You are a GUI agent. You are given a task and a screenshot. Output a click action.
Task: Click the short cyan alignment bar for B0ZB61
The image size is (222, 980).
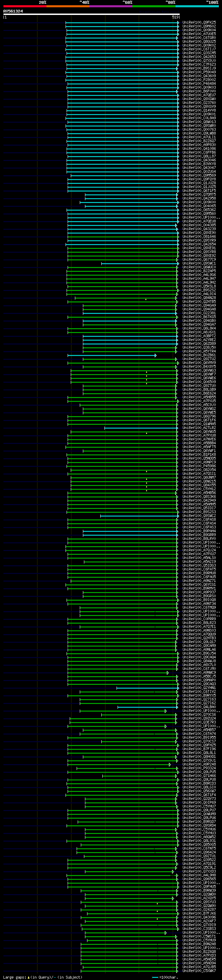[x=112, y=355]
